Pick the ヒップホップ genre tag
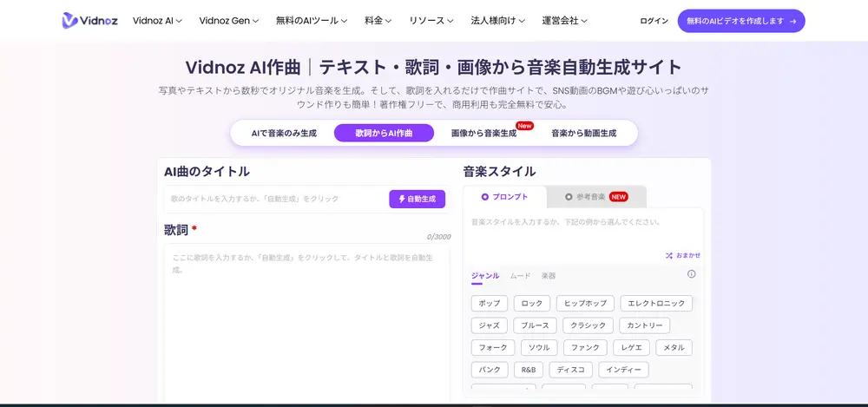 [x=585, y=304]
